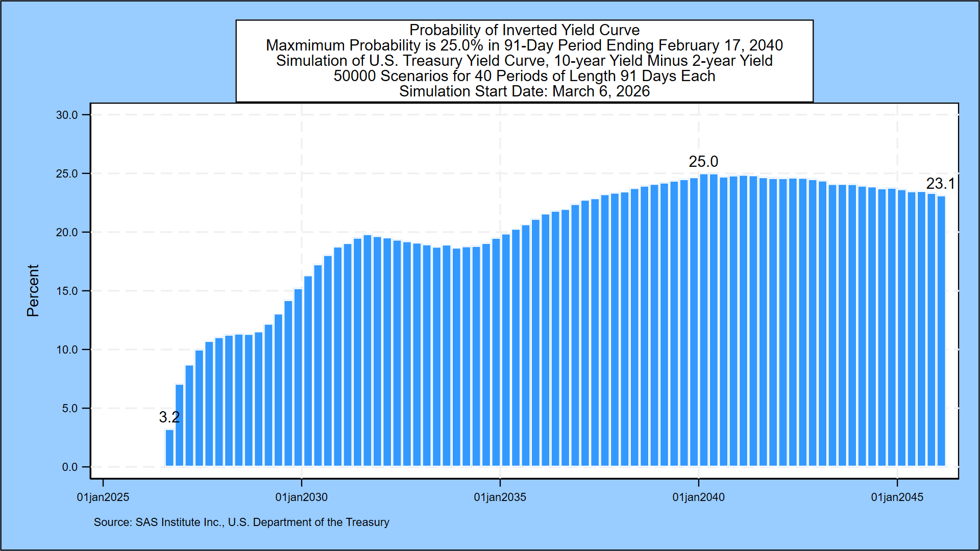Click the 5.0 y-axis tick label

[69, 409]
